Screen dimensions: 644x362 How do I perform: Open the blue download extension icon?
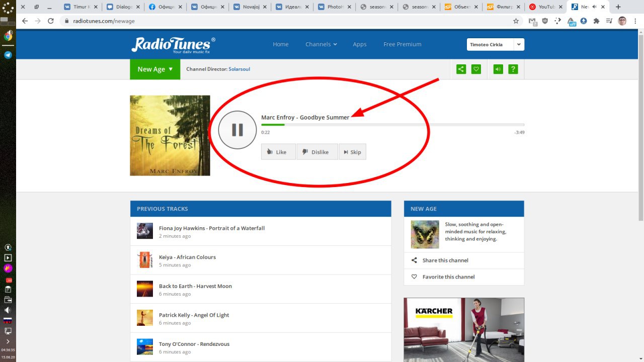pos(584,21)
